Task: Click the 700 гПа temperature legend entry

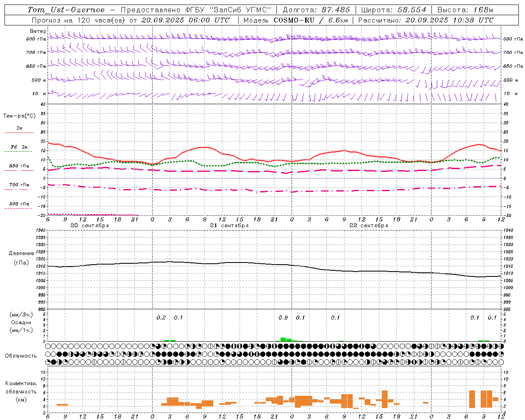Action: 19,185
